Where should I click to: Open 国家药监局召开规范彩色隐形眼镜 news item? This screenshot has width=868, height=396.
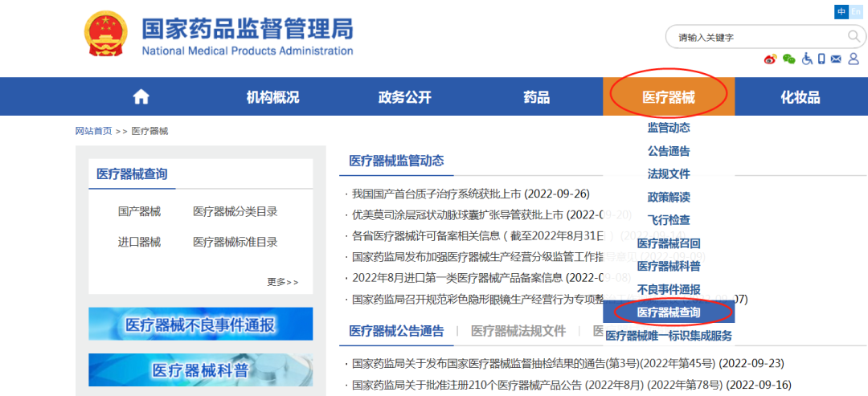(x=479, y=300)
